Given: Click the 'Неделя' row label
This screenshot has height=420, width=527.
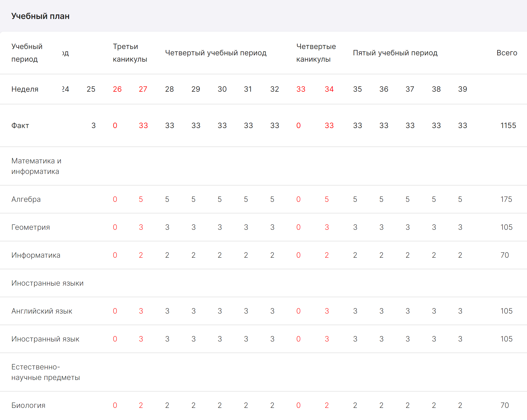Looking at the screenshot, I should [25, 89].
